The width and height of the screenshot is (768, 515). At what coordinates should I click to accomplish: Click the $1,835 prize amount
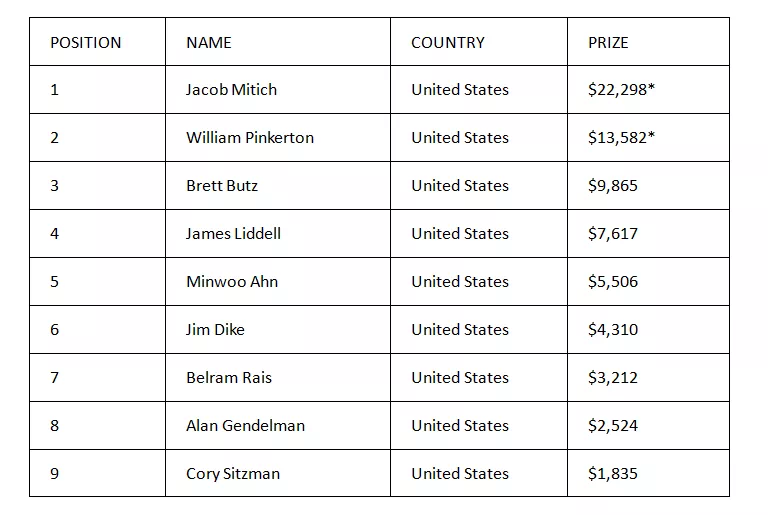point(613,474)
